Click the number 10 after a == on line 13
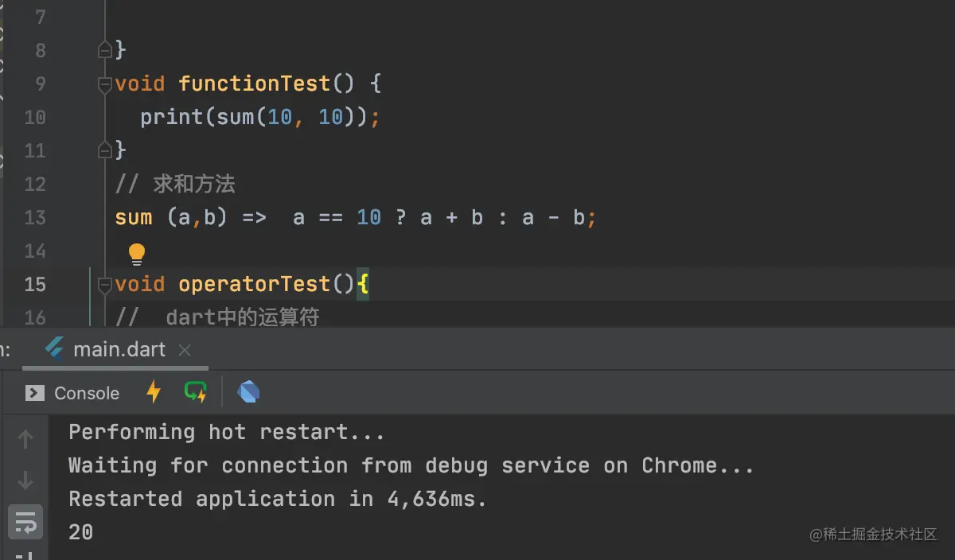Screen dimensions: 955x560 coord(369,217)
